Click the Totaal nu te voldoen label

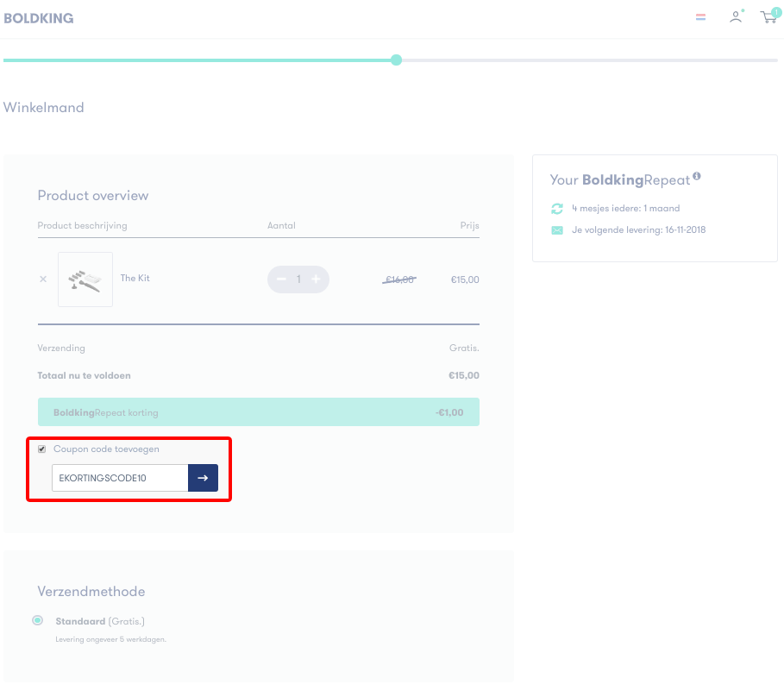click(84, 375)
